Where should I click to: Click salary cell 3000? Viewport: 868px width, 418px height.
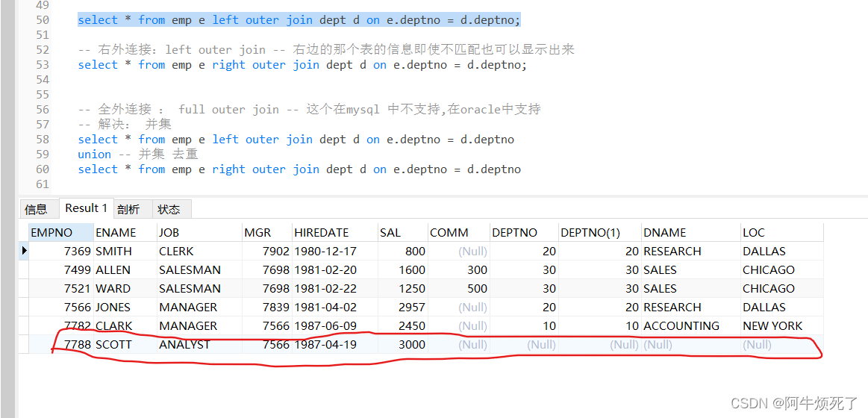tap(402, 345)
